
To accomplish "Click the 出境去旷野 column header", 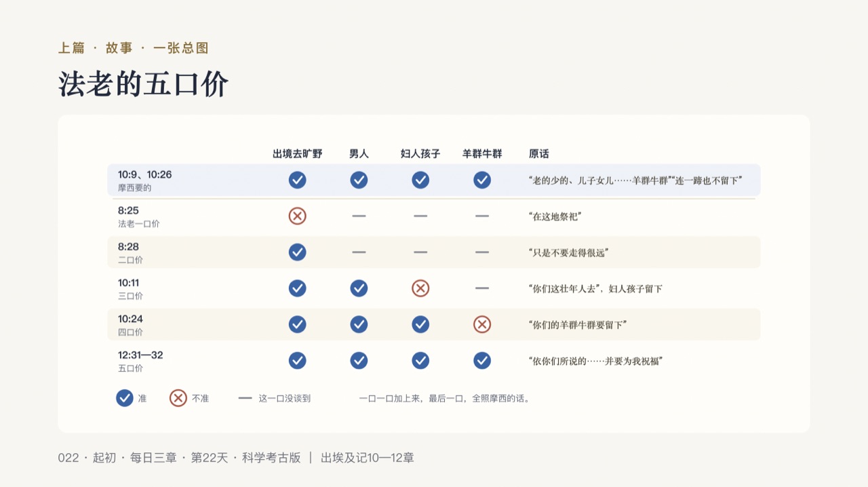I will coord(297,154).
